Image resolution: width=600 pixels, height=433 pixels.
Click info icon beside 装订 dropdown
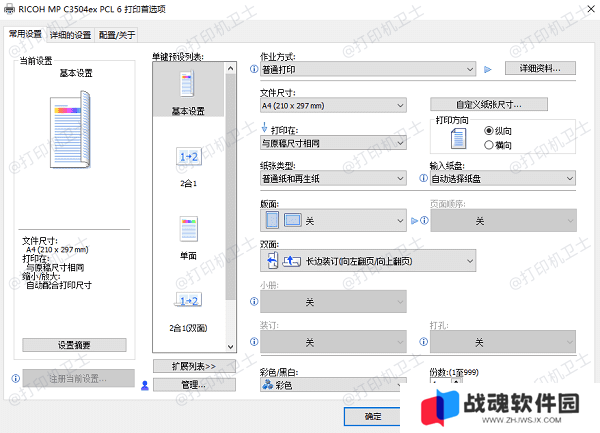254,342
